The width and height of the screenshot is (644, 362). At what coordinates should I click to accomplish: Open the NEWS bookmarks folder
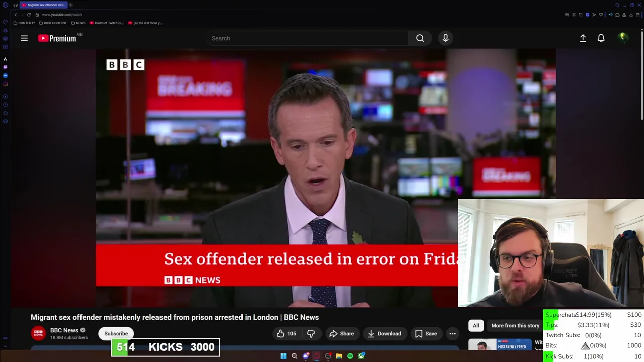(78, 23)
